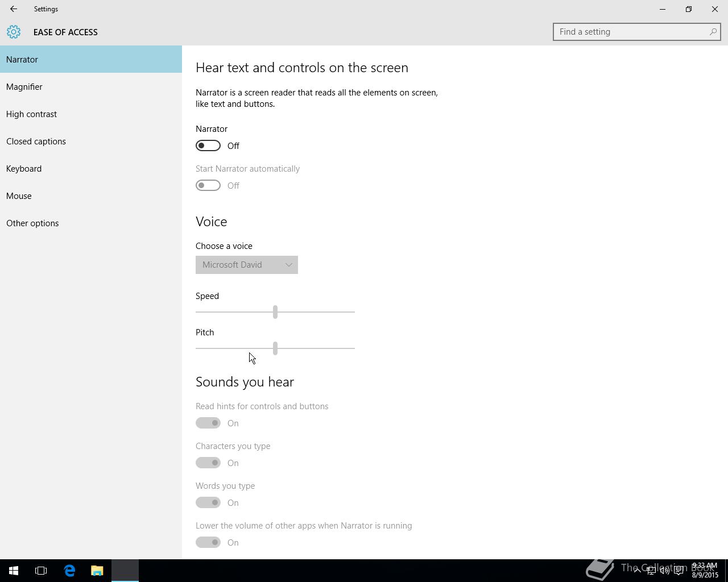728x582 pixels.
Task: Click the taskbar clock and date
Action: pos(705,571)
